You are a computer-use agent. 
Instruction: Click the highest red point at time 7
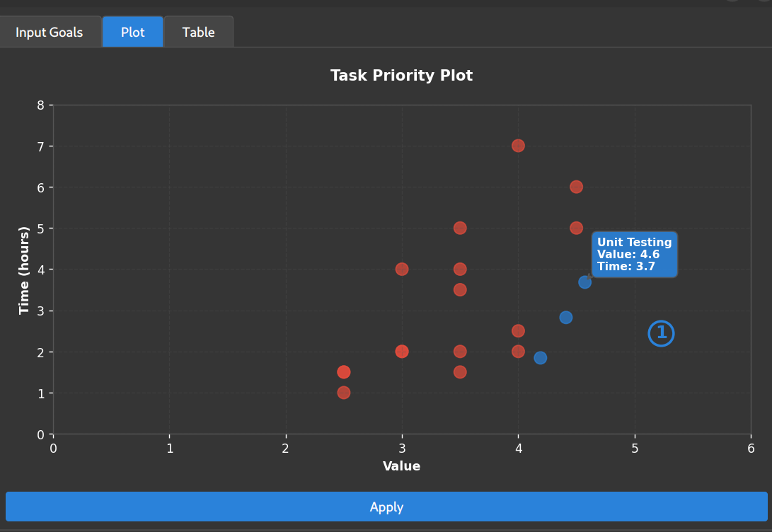pyautogui.click(x=518, y=146)
